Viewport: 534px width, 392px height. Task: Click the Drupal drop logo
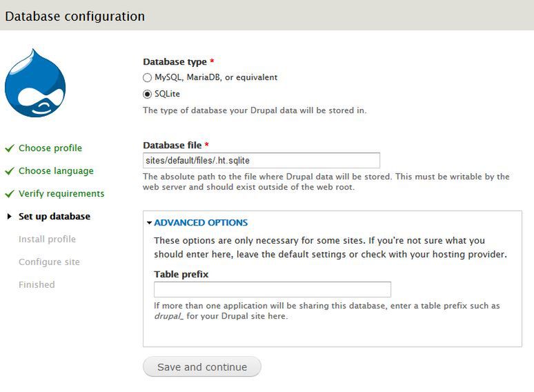coord(35,83)
